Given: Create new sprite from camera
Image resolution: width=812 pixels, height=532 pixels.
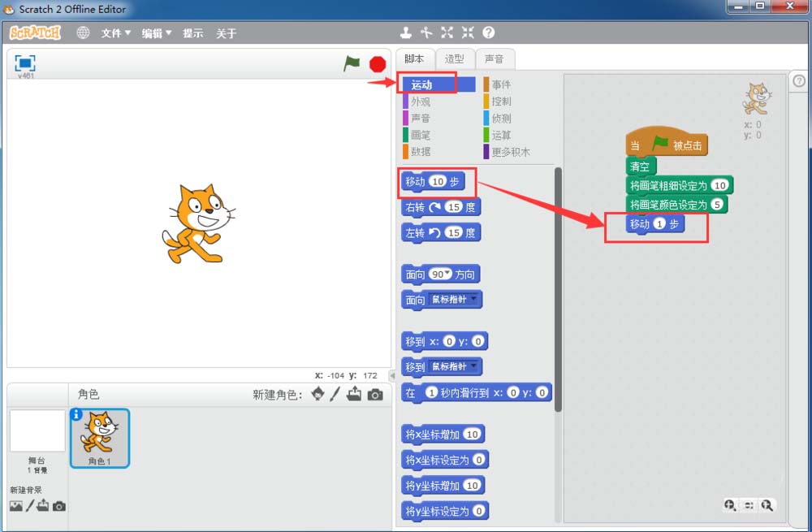Looking at the screenshot, I should pyautogui.click(x=375, y=395).
